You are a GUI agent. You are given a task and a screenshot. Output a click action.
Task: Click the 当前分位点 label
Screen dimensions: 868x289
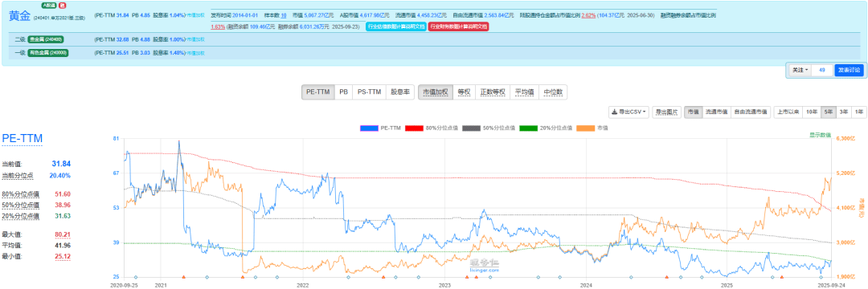click(17, 175)
